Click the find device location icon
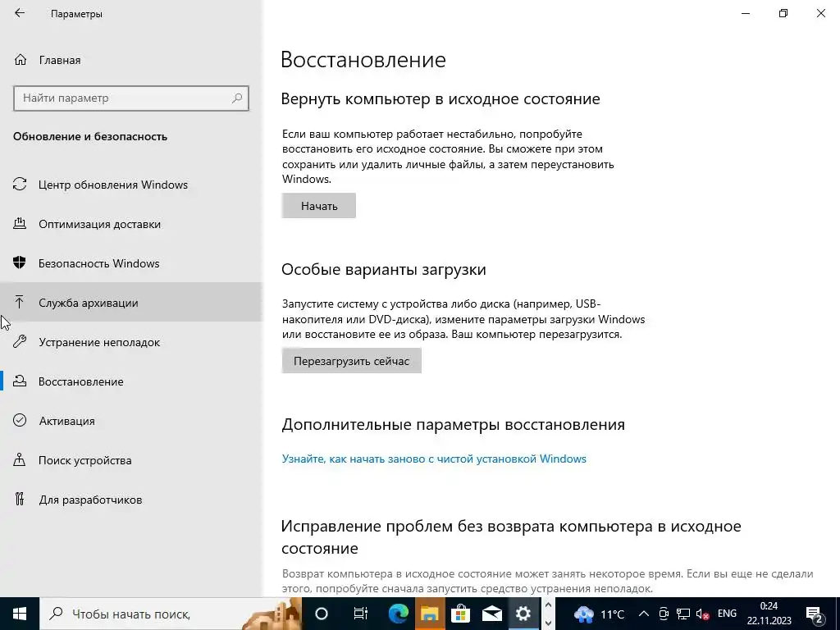The width and height of the screenshot is (840, 630). (20, 459)
